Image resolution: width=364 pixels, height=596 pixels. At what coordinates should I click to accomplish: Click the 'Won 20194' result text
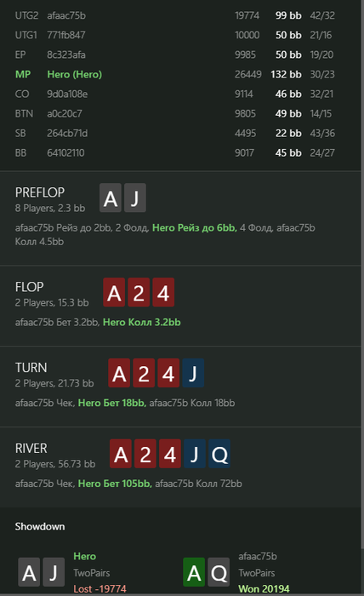264,589
